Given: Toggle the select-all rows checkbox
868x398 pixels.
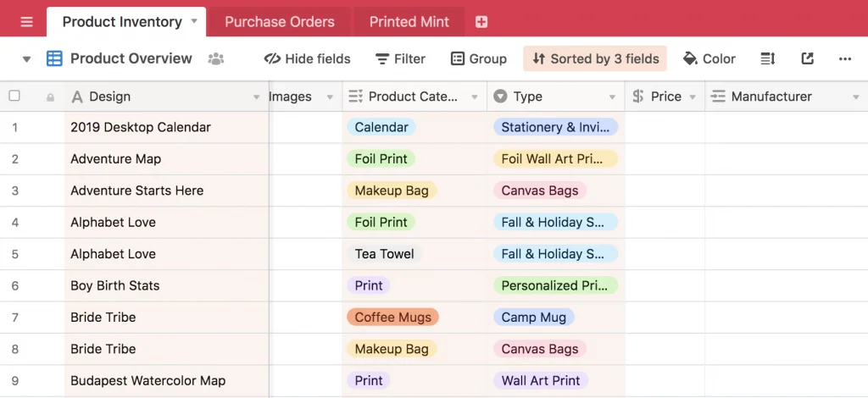Looking at the screenshot, I should point(14,97).
